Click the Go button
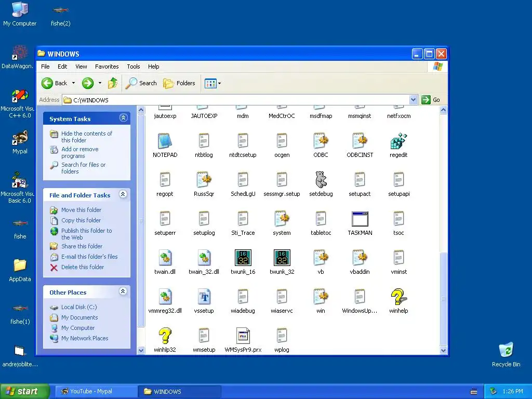 [x=431, y=100]
